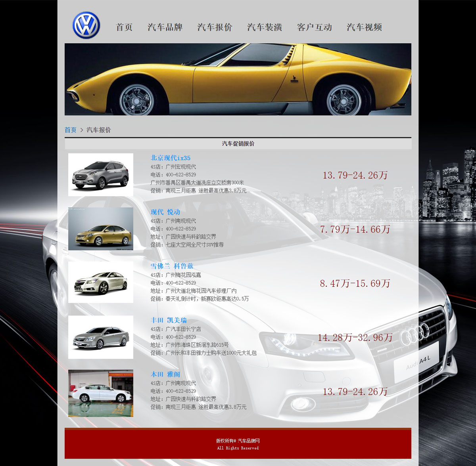Open the 汽车品牌 menu item

(165, 27)
